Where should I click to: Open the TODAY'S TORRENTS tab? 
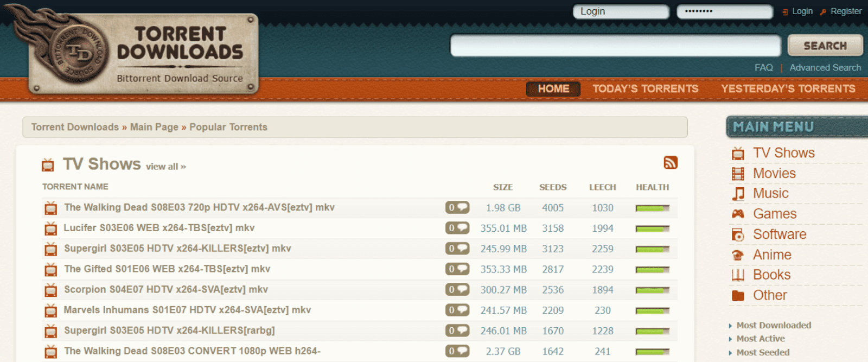click(x=645, y=89)
